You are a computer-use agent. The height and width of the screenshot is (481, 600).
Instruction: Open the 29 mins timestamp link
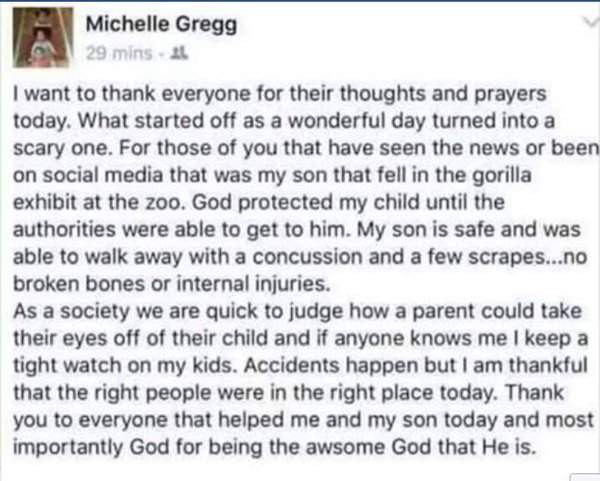tap(119, 53)
